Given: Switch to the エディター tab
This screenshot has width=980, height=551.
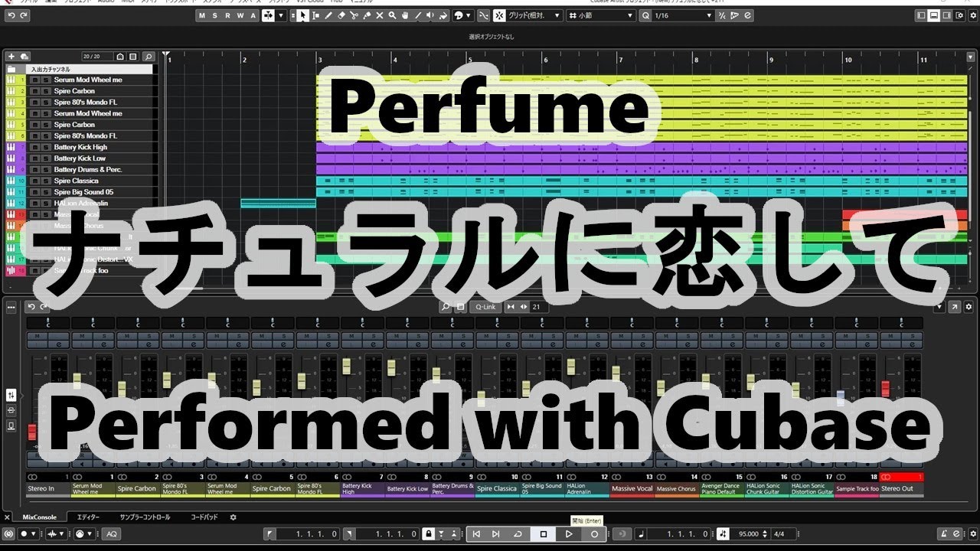Looking at the screenshot, I should pyautogui.click(x=88, y=517).
